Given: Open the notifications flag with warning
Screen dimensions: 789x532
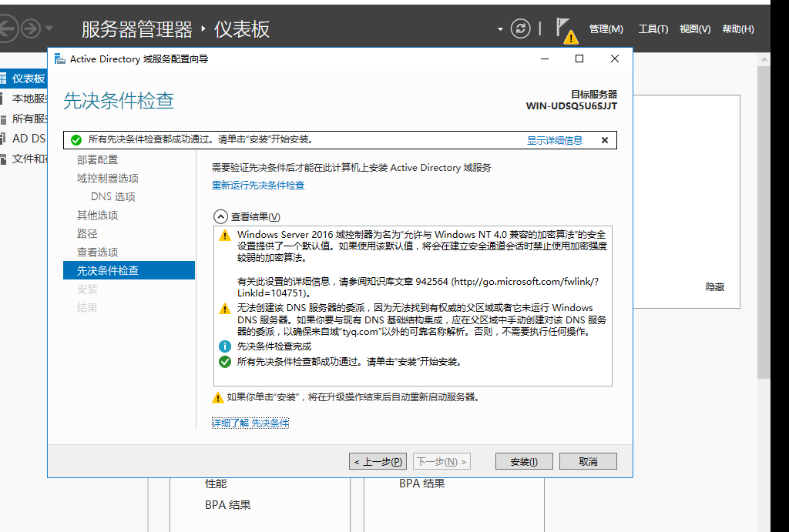Looking at the screenshot, I should pos(566,30).
